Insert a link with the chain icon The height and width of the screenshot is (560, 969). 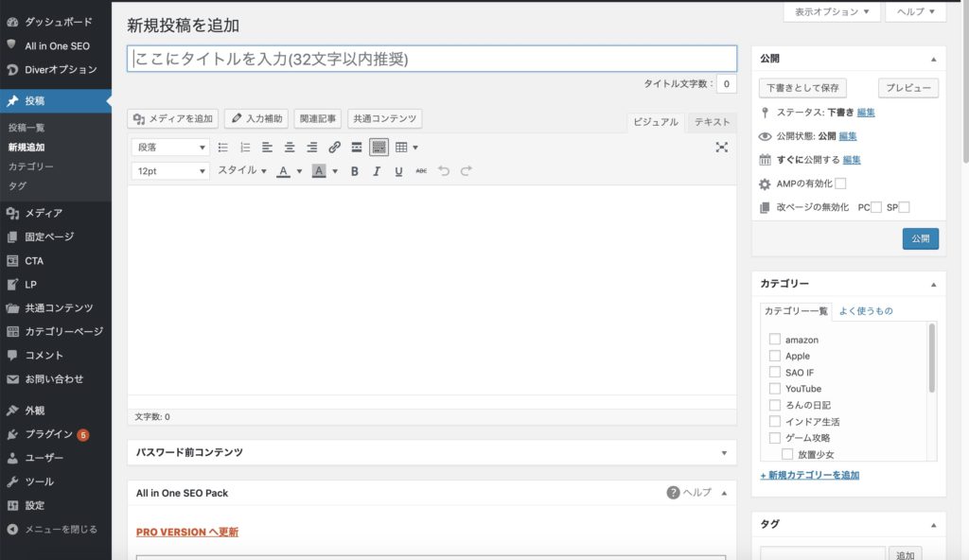tap(334, 148)
